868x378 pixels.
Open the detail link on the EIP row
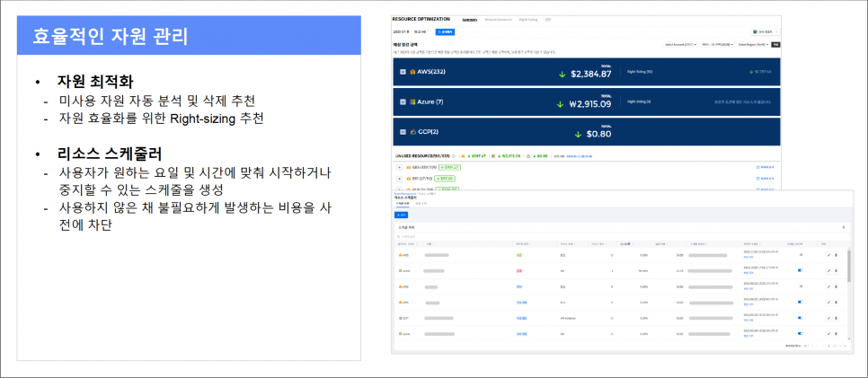click(764, 179)
